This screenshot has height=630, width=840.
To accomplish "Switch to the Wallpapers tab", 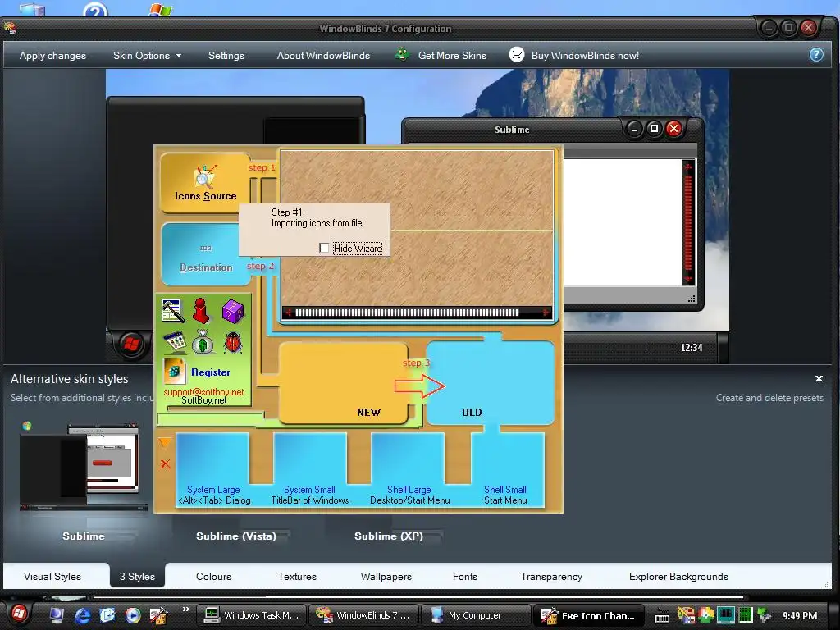I will coord(386,577).
